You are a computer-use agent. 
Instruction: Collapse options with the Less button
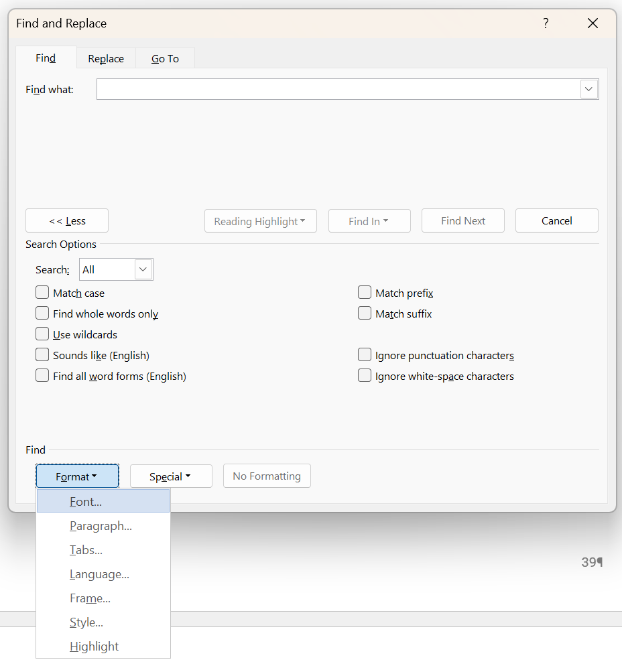tap(67, 221)
